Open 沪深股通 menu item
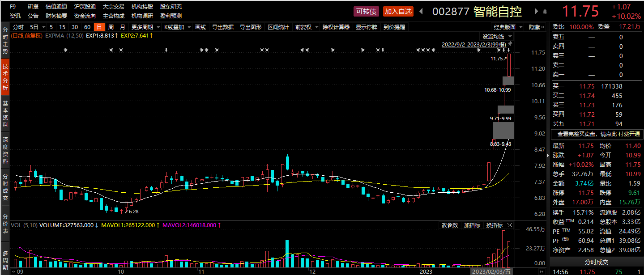644x275 pixels. click(x=85, y=7)
